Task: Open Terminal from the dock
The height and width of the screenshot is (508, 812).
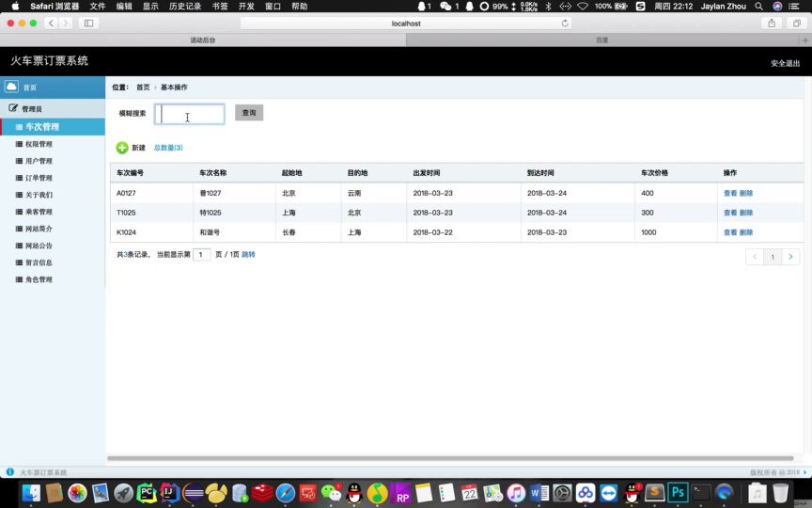Action: (x=701, y=493)
